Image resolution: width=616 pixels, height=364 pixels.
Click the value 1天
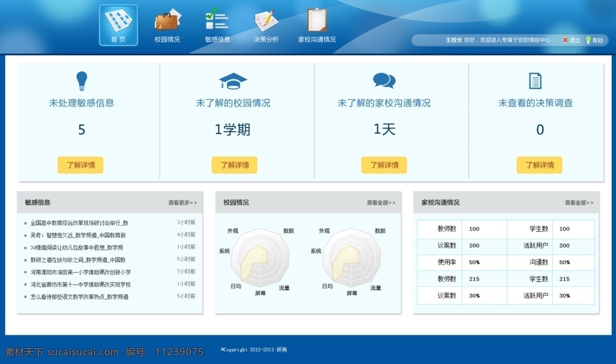click(384, 130)
